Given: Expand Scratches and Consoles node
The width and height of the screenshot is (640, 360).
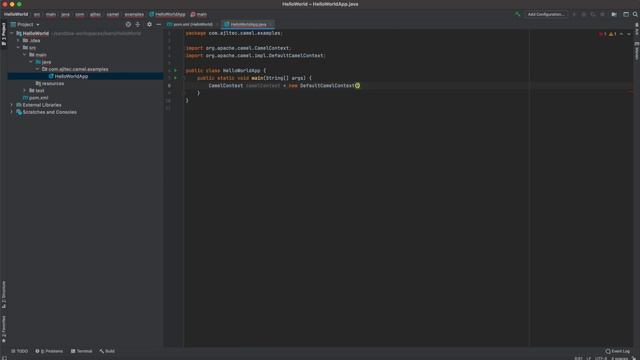Looking at the screenshot, I should 12,112.
